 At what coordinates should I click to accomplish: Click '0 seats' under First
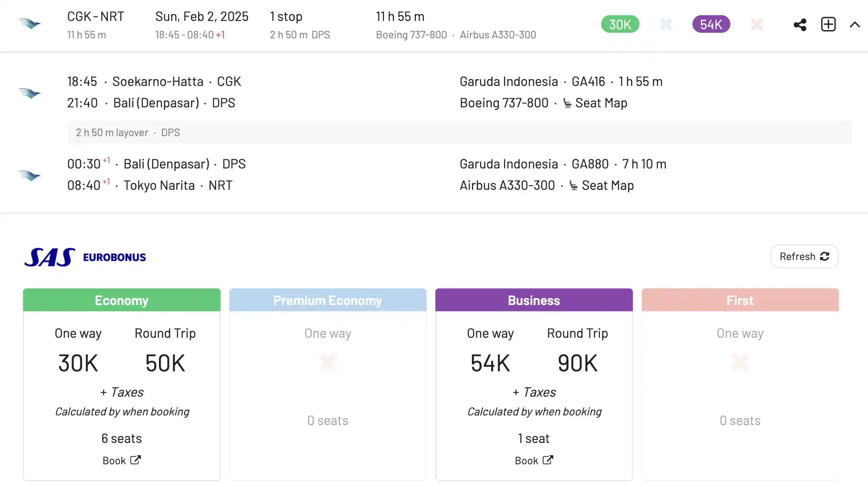click(740, 421)
